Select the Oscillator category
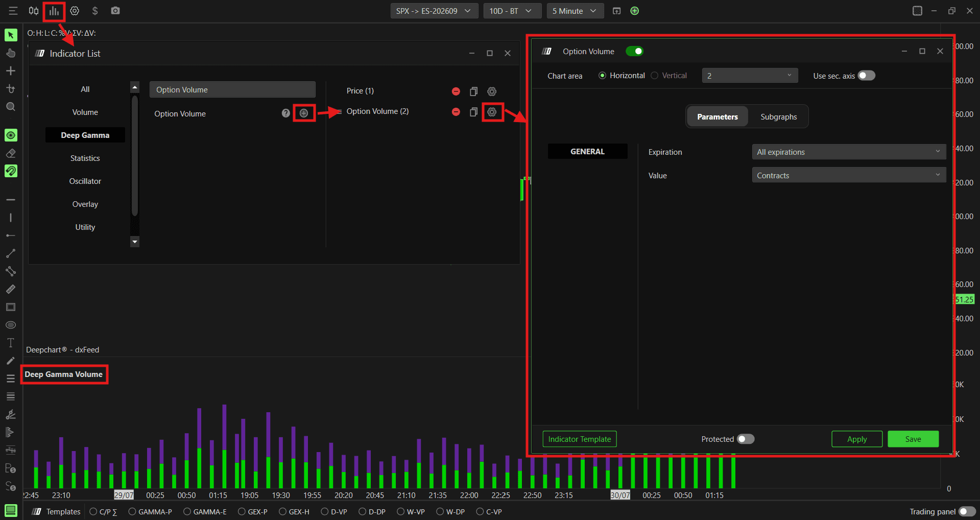Image resolution: width=980 pixels, height=520 pixels. point(85,181)
